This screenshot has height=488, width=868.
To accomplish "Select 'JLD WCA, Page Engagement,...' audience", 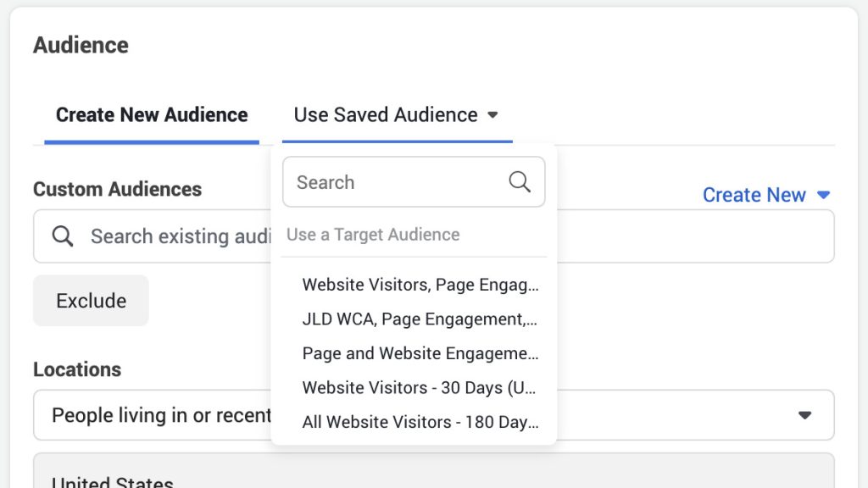I will tap(420, 319).
